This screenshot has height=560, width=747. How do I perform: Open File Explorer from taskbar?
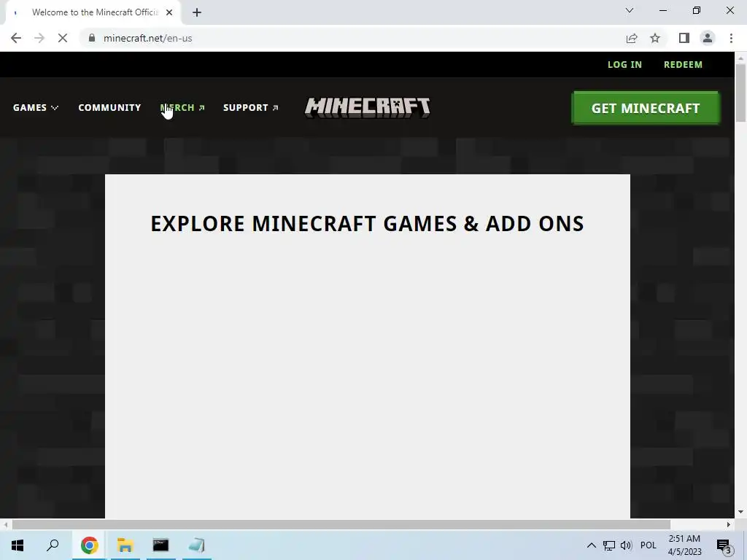pos(125,545)
